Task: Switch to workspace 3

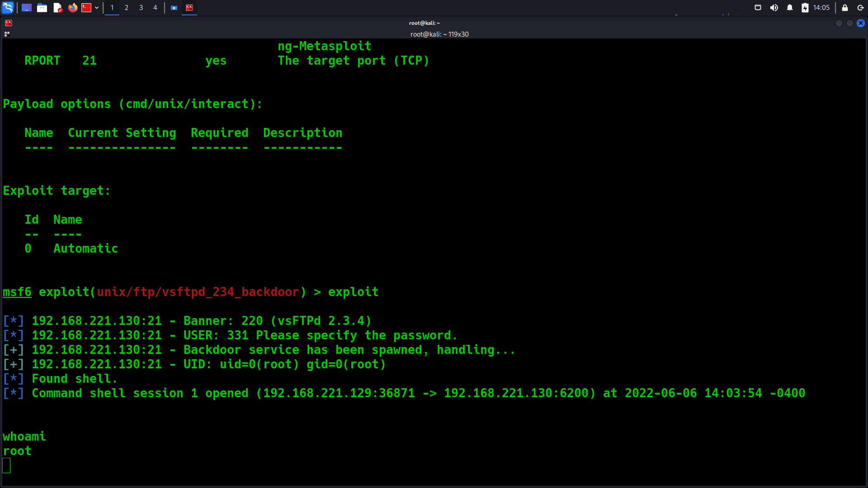Action: tap(141, 8)
